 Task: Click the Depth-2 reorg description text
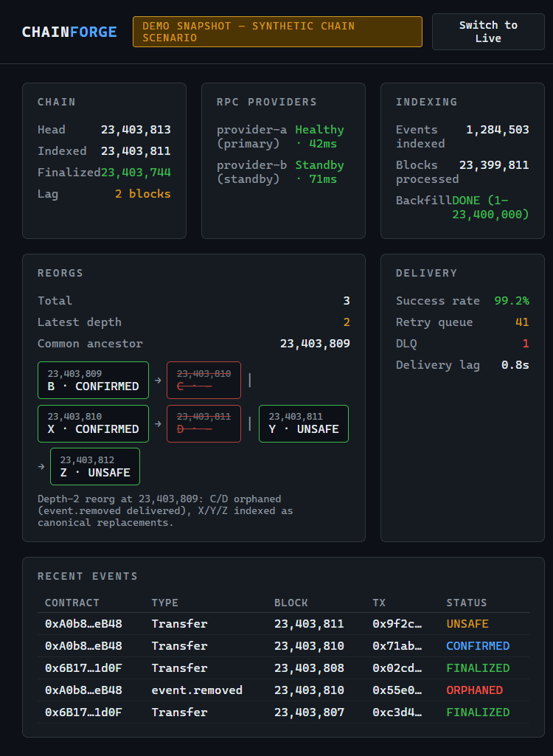[x=165, y=510]
